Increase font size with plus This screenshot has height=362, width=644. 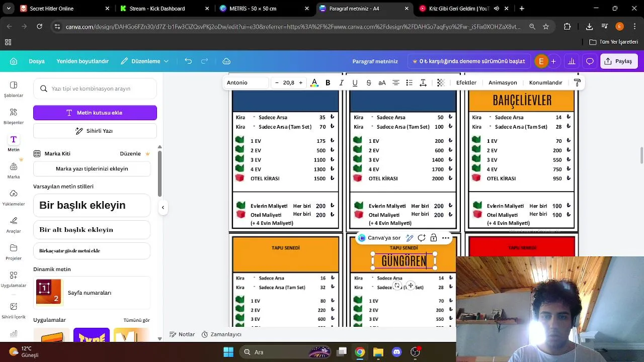[301, 82]
